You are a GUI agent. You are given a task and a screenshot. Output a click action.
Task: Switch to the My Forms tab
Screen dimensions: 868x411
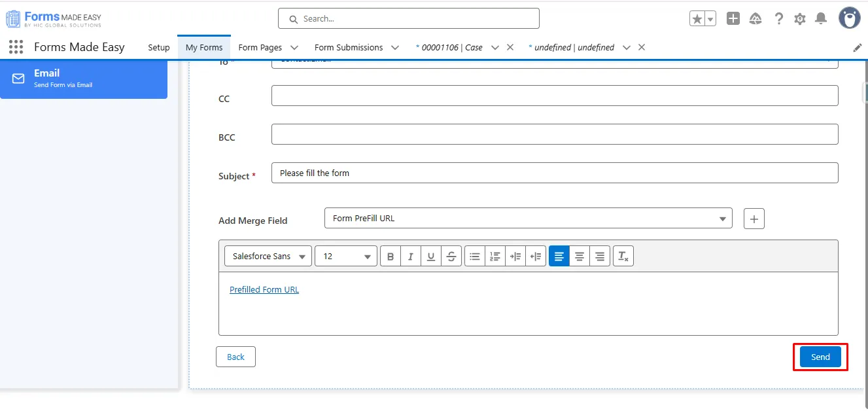(204, 47)
